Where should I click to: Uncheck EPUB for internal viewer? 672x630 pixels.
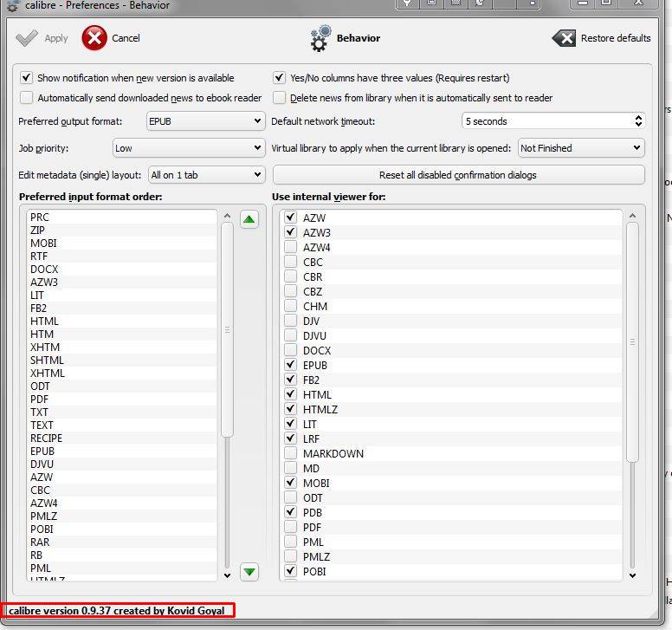(291, 365)
